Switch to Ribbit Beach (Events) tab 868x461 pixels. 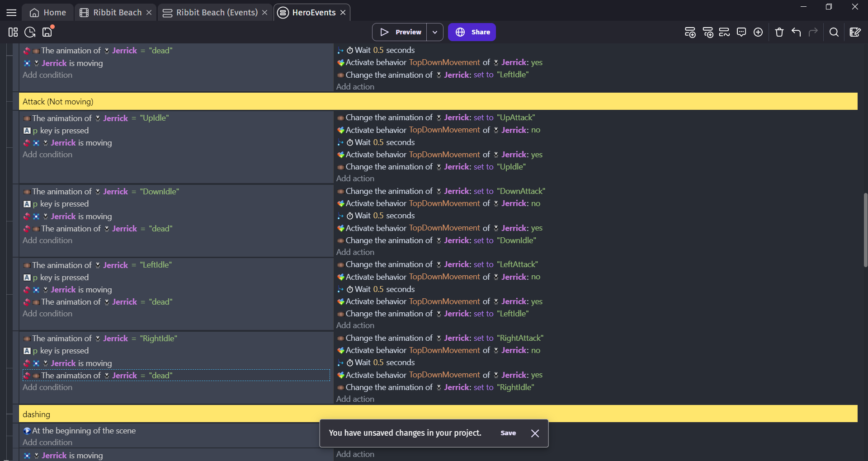pyautogui.click(x=212, y=13)
